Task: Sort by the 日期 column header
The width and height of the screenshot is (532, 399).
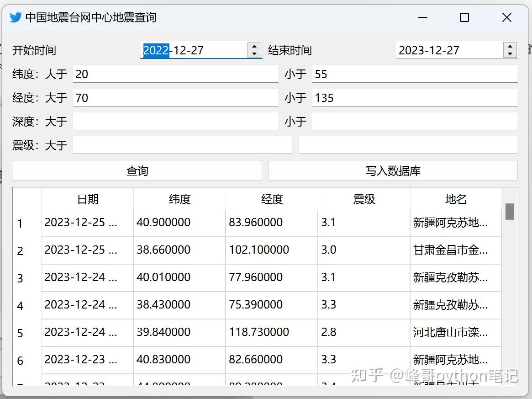Action: click(x=88, y=199)
